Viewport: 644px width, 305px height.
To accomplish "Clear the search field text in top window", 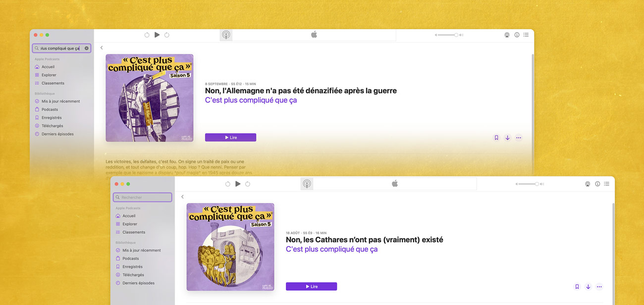I will click(x=87, y=49).
